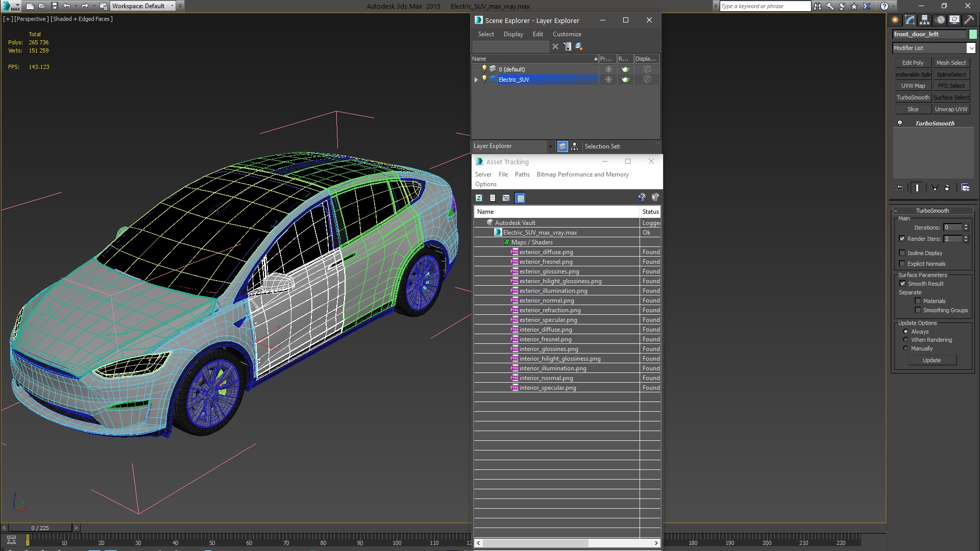Select the Layer Explorer filter icon
This screenshot has height=551, width=980.
(561, 146)
